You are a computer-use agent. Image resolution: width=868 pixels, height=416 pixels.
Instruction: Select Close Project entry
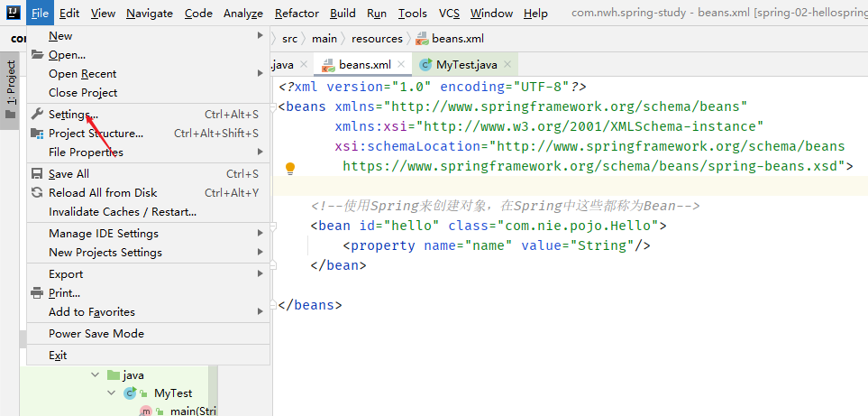(x=149, y=93)
